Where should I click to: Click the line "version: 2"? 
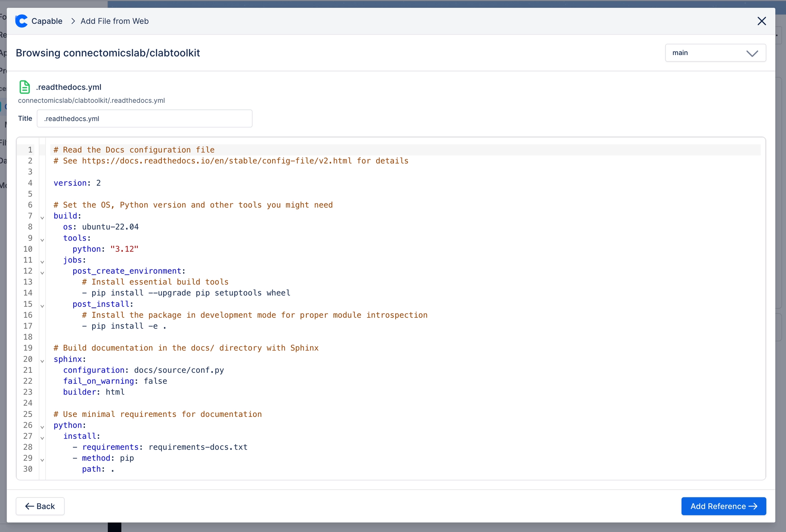pos(77,183)
